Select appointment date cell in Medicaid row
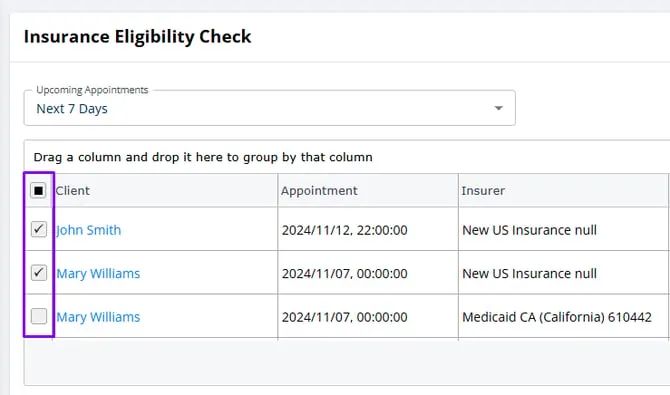Image resolution: width=670 pixels, height=395 pixels. pyautogui.click(x=368, y=316)
